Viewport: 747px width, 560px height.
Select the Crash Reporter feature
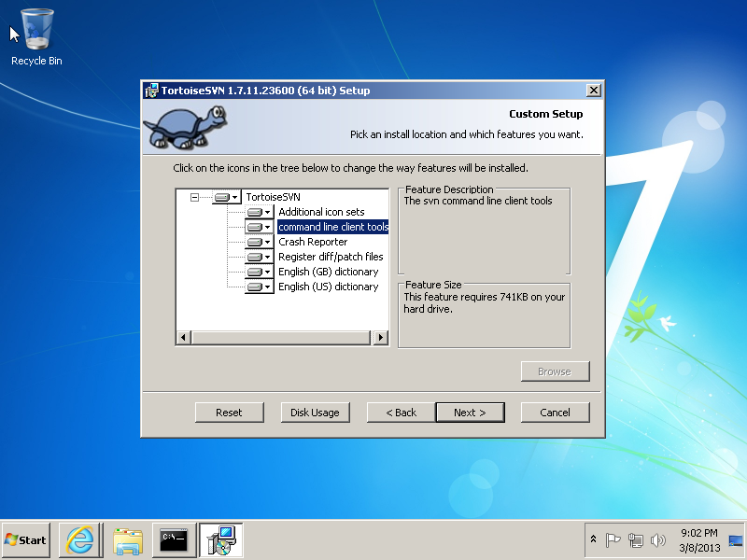(x=313, y=242)
